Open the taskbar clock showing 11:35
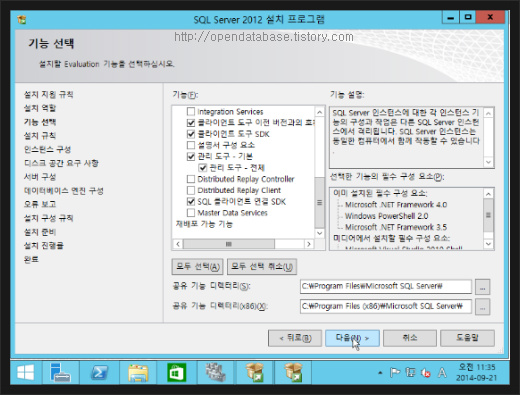The width and height of the screenshot is (520, 395). 476,372
